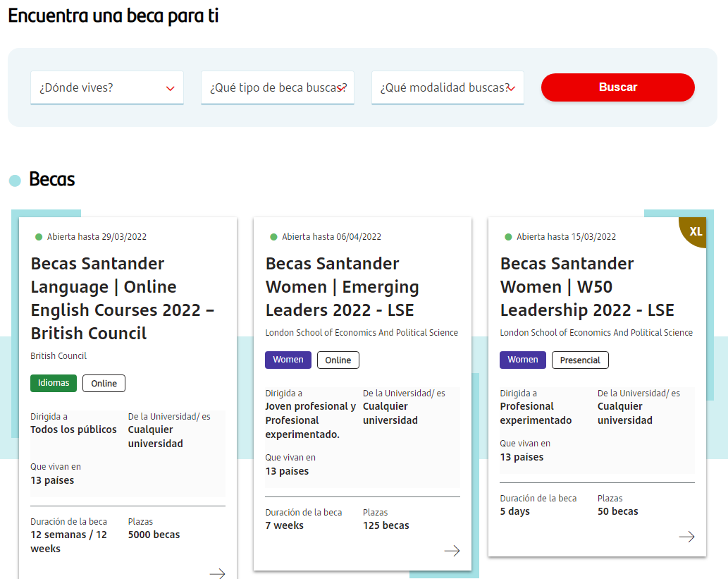Click the text Abierta hasta 06/04/2022

331,236
